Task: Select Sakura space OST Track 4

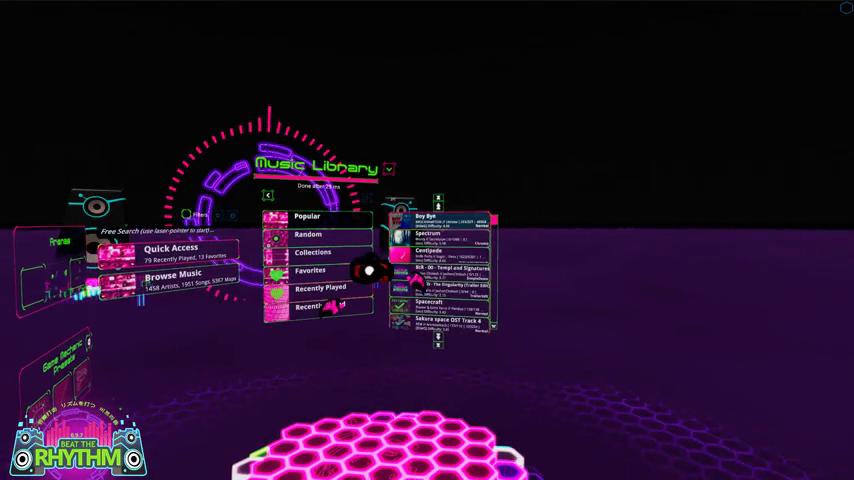Action: (x=440, y=324)
